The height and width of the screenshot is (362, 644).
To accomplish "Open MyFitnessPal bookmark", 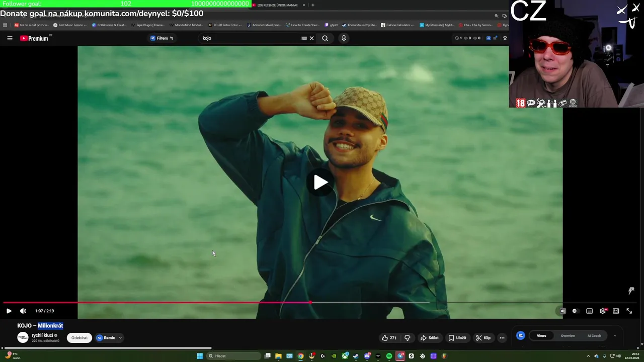I will 437,25.
